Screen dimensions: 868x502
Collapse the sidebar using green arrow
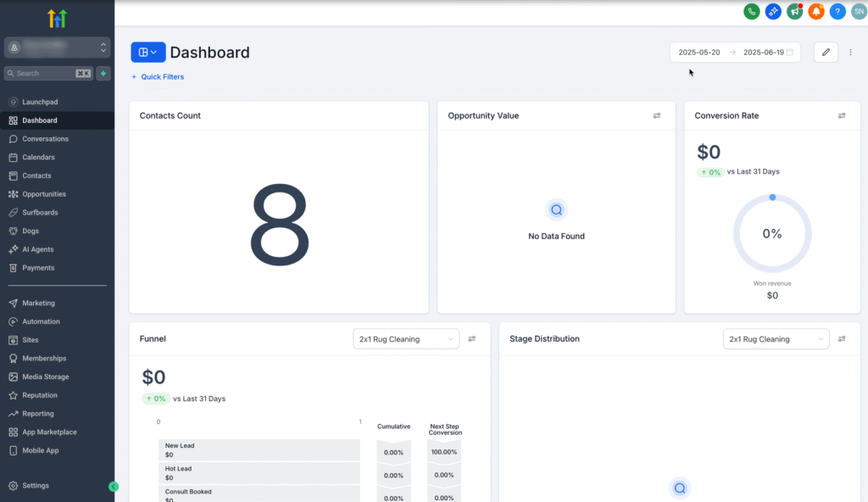click(114, 487)
